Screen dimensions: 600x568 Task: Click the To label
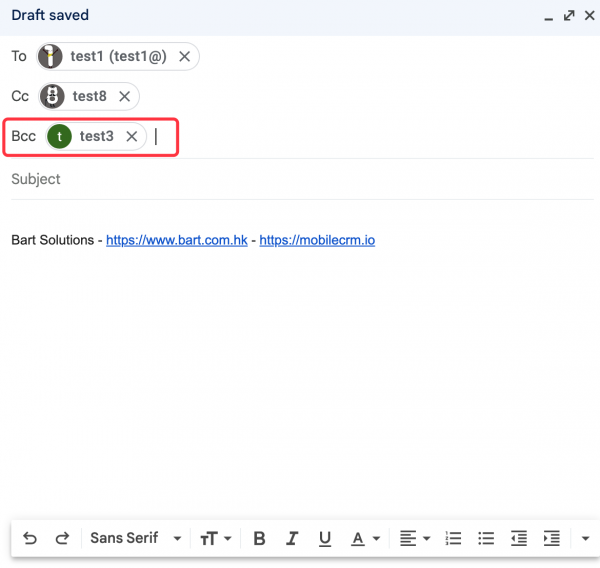pyautogui.click(x=19, y=56)
